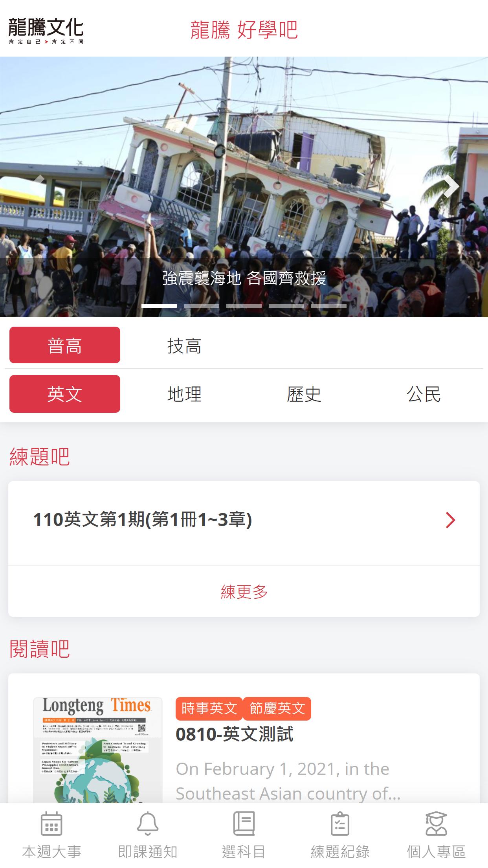The image size is (488, 868).
Task: Select the 英文 subject
Action: click(x=65, y=394)
